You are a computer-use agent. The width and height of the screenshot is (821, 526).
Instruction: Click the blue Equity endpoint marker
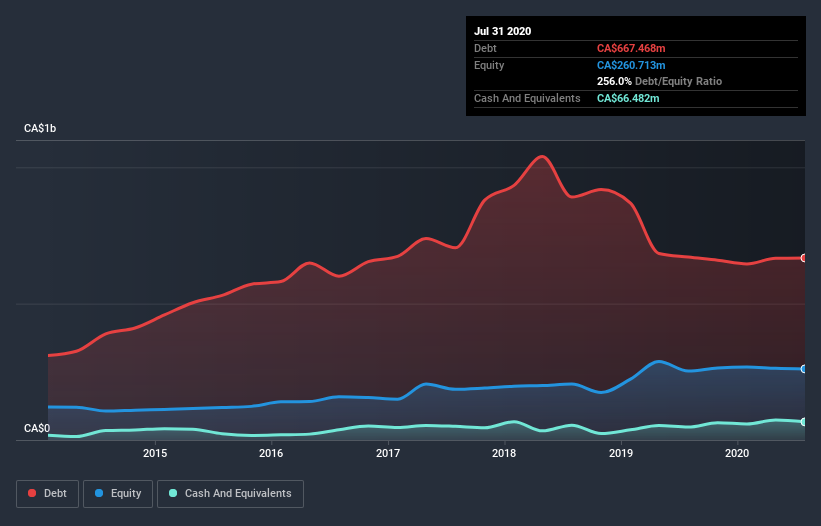click(804, 369)
